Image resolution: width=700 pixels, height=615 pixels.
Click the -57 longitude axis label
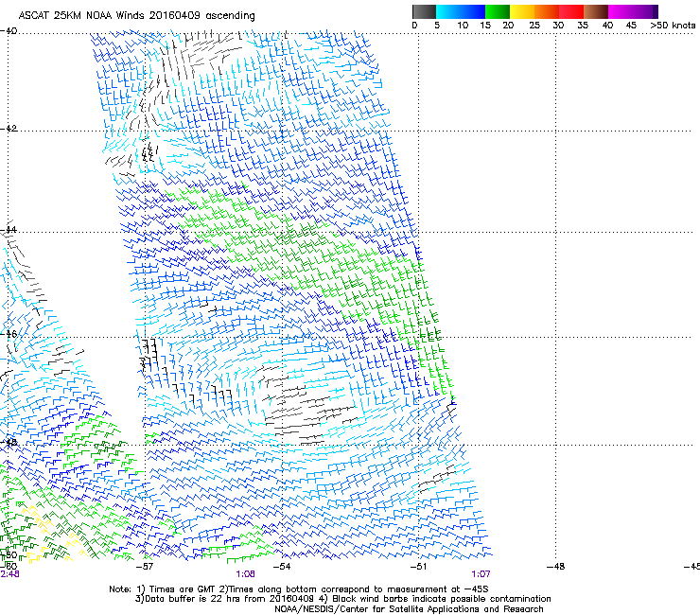tap(144, 567)
